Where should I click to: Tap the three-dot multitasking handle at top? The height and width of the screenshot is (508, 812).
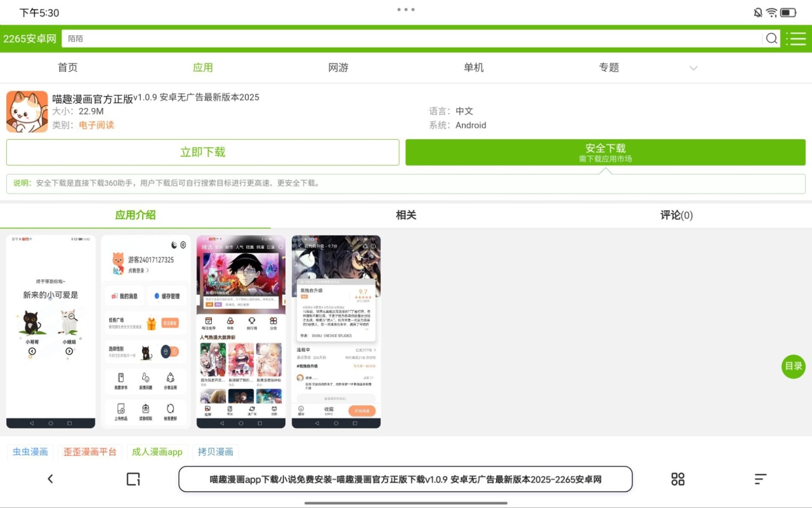406,10
